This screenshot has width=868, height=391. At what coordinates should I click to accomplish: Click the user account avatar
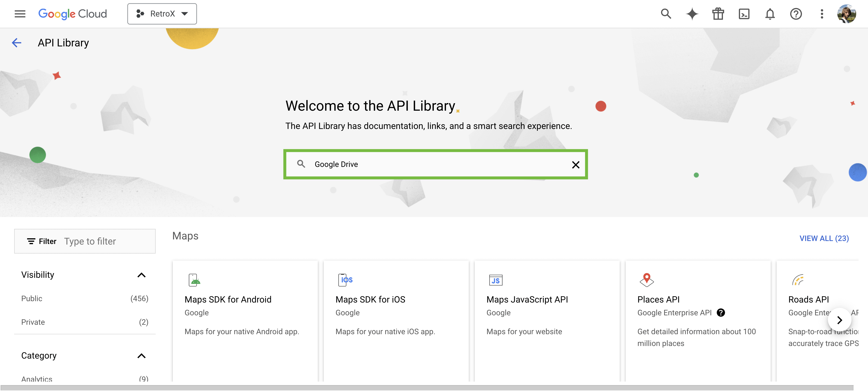[846, 14]
